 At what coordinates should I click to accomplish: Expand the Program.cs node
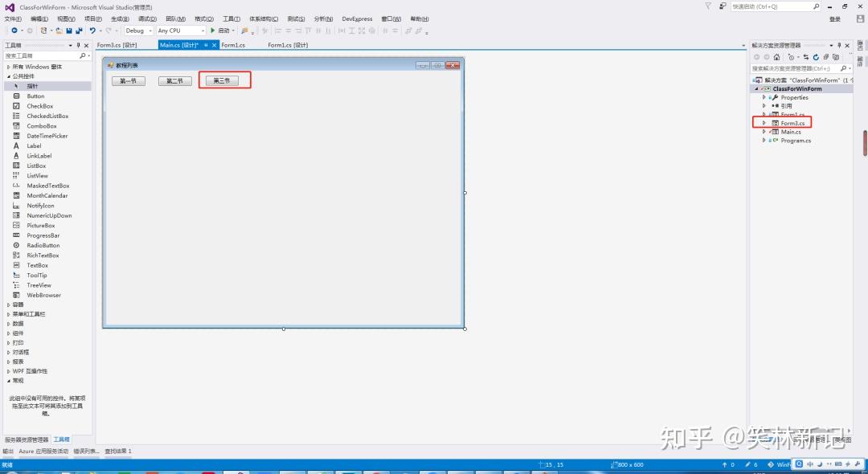pos(764,141)
